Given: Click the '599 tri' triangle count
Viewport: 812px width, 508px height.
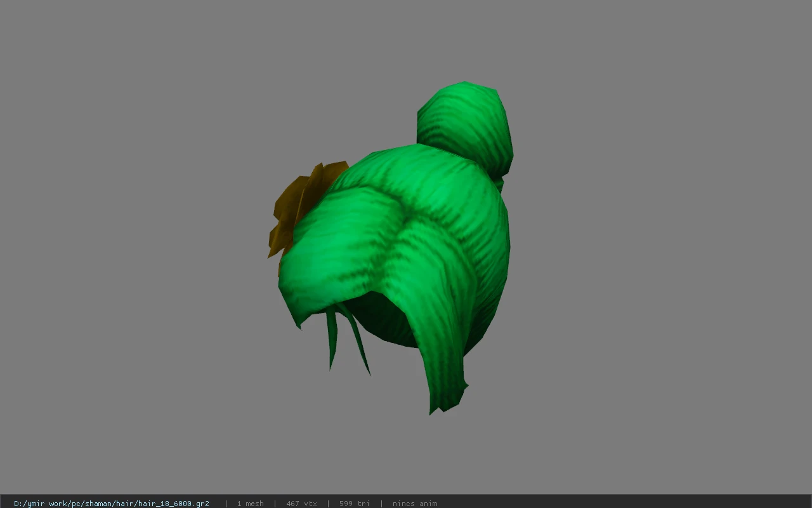Looking at the screenshot, I should pos(354,504).
